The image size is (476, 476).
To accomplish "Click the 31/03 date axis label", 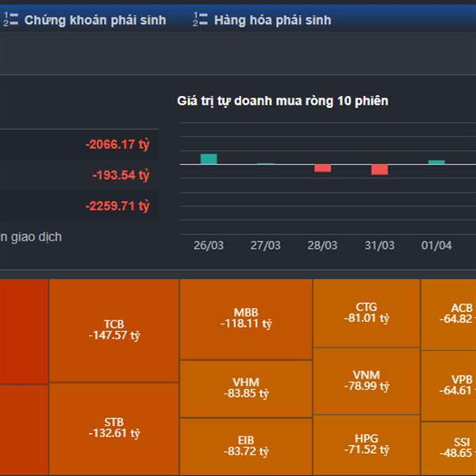I will coord(379,245).
